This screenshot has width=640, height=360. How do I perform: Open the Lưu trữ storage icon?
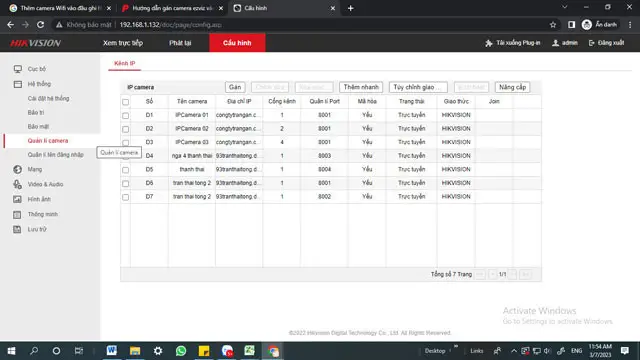(x=18, y=229)
